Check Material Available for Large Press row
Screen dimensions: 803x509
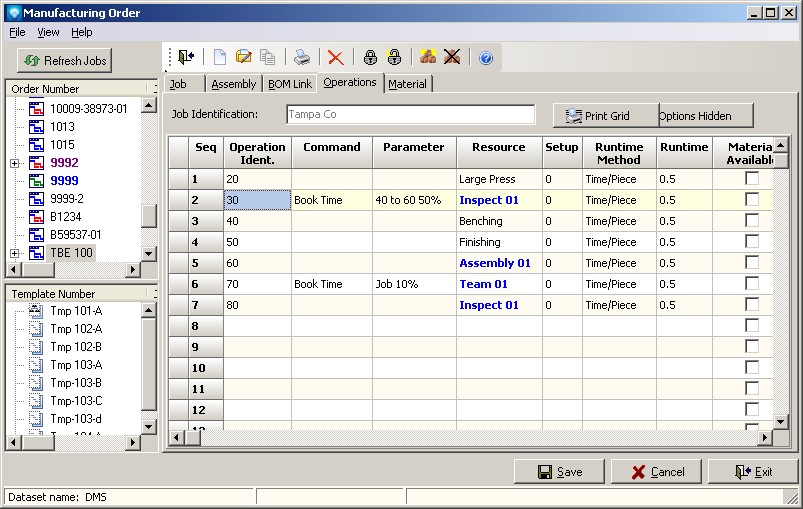pyautogui.click(x=752, y=178)
